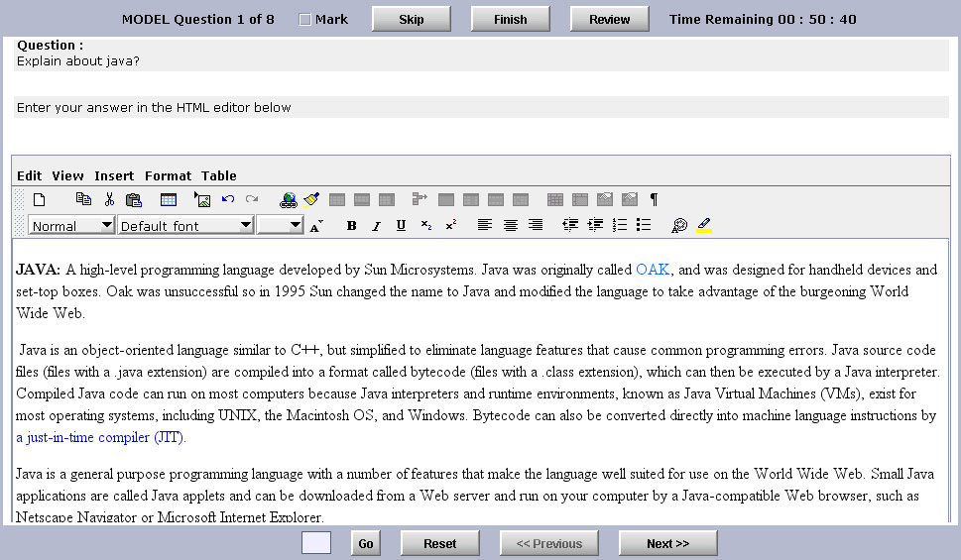Align text to the right
The height and width of the screenshot is (560, 961).
click(x=536, y=225)
